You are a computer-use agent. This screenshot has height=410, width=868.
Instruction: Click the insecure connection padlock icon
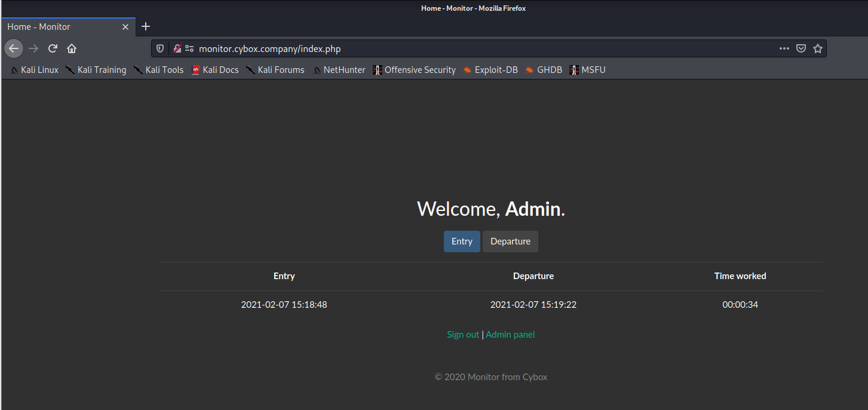(177, 49)
